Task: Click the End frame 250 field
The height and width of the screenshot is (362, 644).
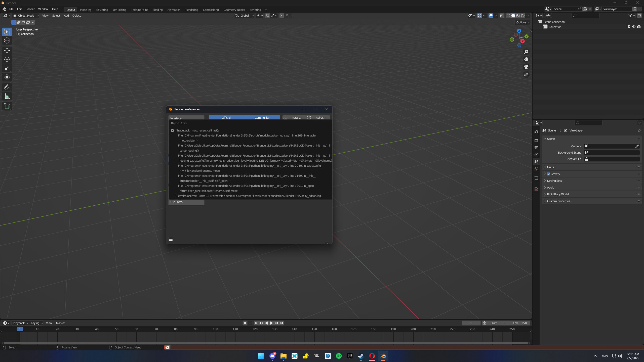Action: pyautogui.click(x=520, y=323)
